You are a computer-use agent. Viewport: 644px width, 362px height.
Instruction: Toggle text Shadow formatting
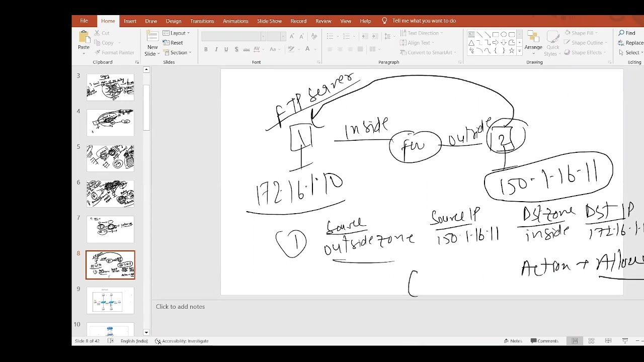[x=236, y=49]
